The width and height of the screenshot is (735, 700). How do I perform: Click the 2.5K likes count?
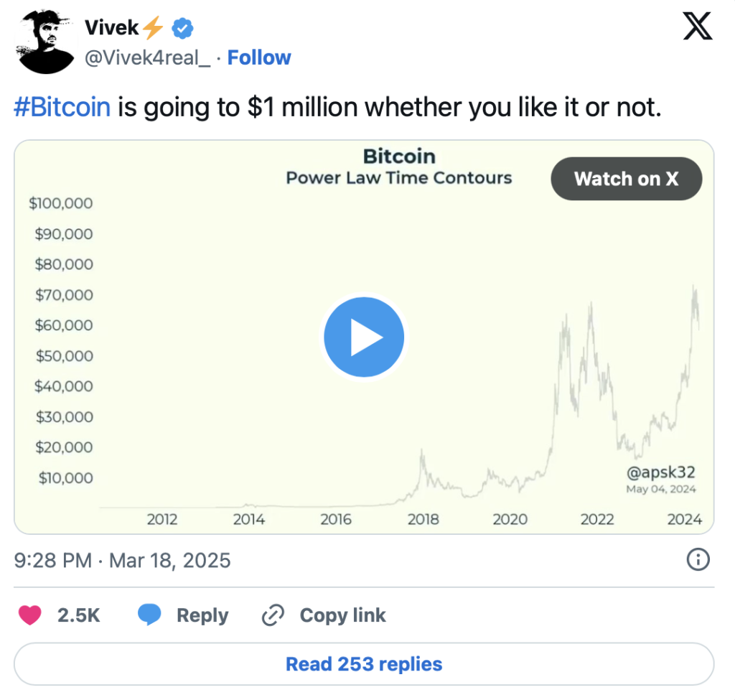pyautogui.click(x=78, y=615)
